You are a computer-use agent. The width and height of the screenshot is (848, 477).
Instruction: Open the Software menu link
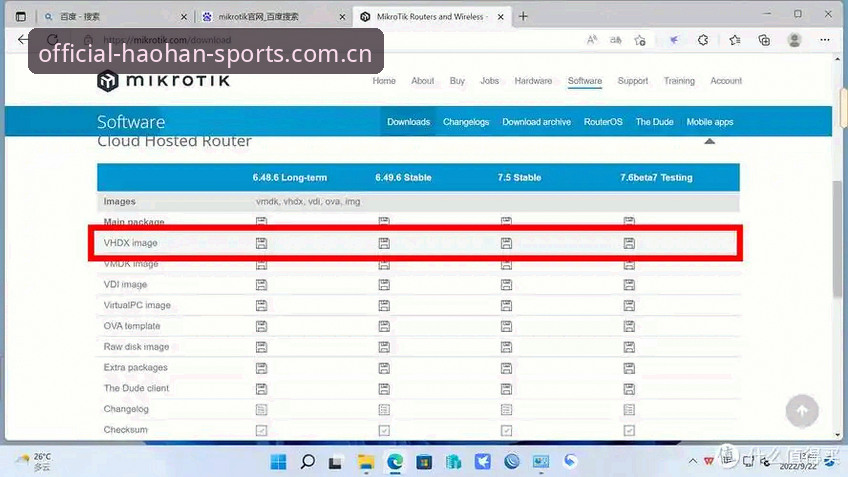pos(585,81)
